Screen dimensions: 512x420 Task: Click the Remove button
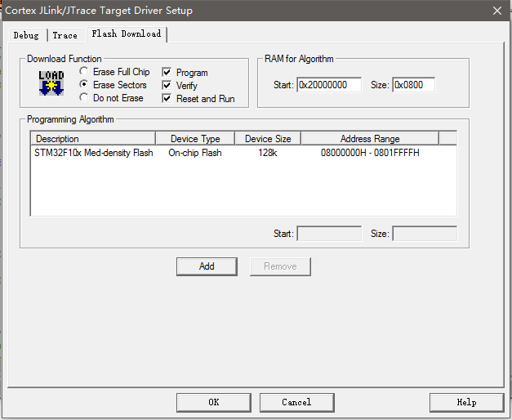(x=280, y=266)
